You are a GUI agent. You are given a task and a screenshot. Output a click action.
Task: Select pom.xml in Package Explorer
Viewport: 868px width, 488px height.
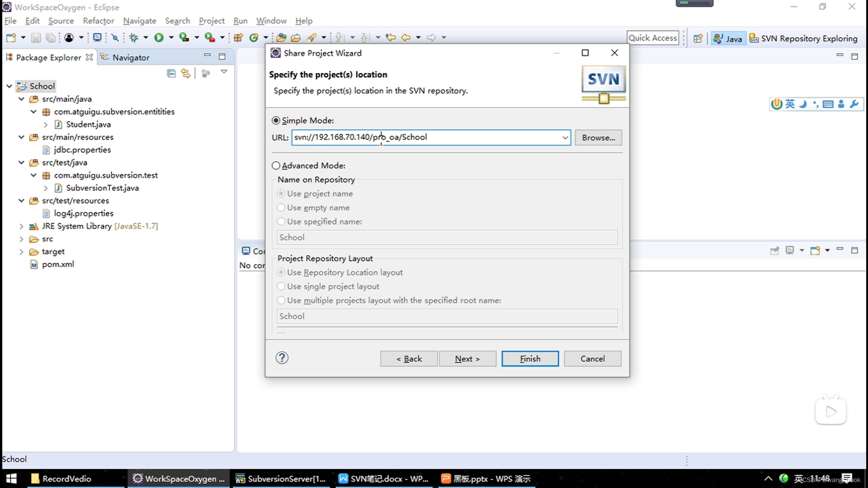coord(52,265)
